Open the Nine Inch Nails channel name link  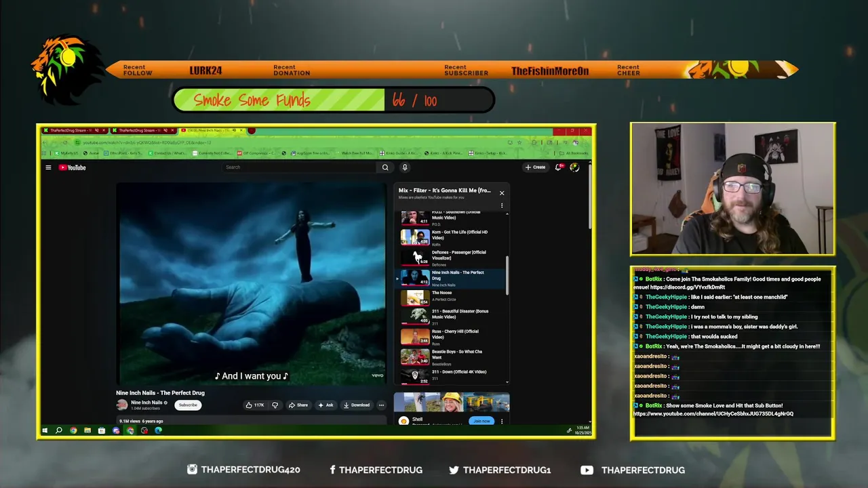click(146, 403)
